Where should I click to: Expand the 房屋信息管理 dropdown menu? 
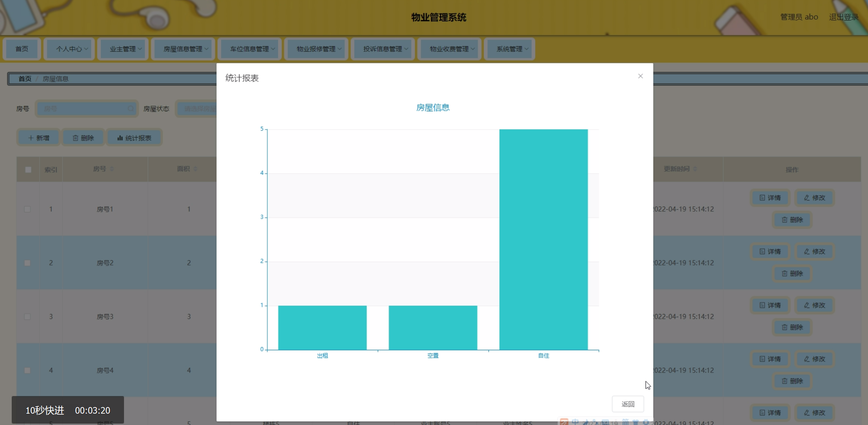[186, 49]
